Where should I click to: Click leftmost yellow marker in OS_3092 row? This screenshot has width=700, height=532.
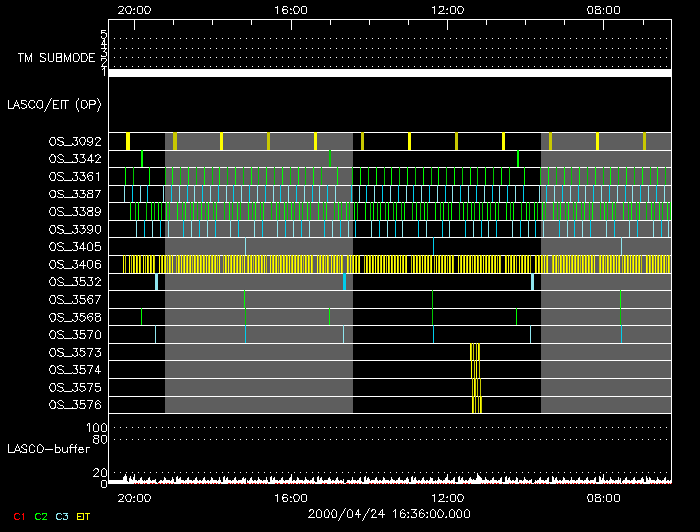[x=128, y=142]
